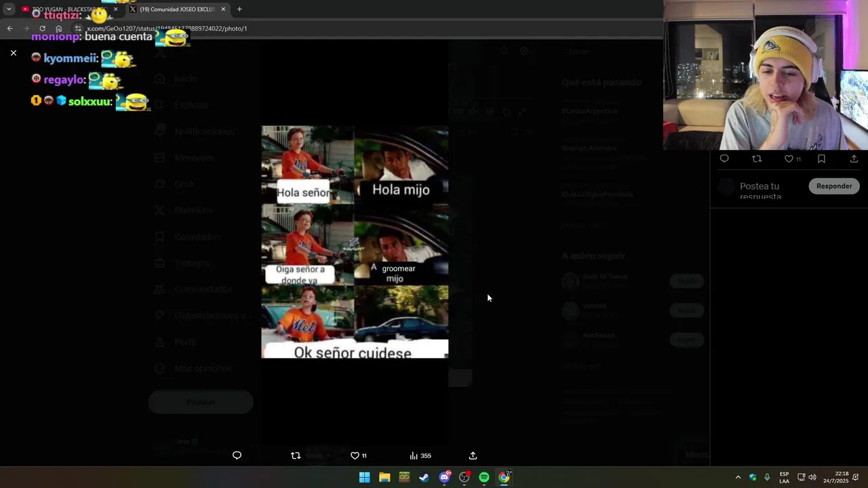Reload the current page
Image resolution: width=868 pixels, height=488 pixels.
[42, 28]
